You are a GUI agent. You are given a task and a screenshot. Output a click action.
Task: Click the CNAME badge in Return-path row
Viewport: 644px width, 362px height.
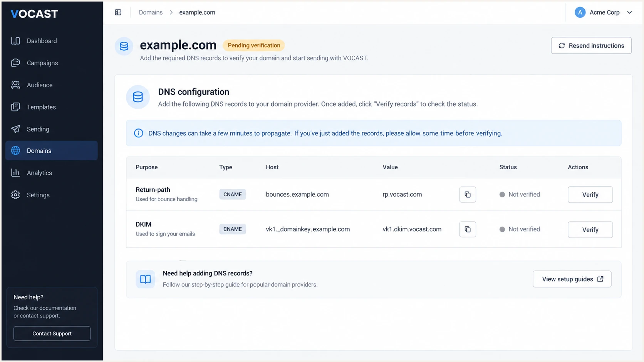[233, 194]
